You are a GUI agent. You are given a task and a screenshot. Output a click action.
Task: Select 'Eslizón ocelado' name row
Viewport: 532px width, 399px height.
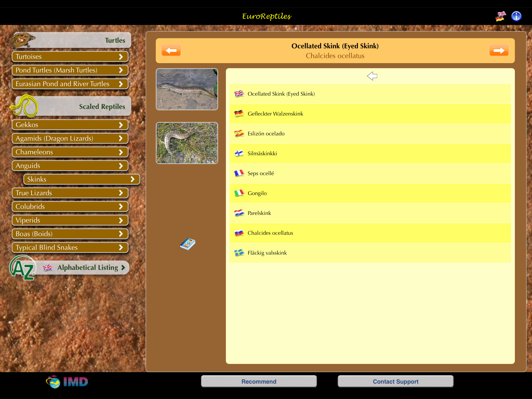click(x=370, y=134)
